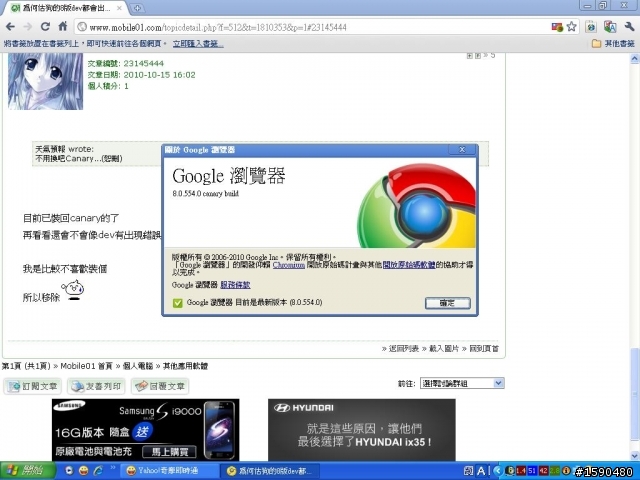Click the page extension icon beside the star
Screen dimensions: 640x480
[x=591, y=27]
